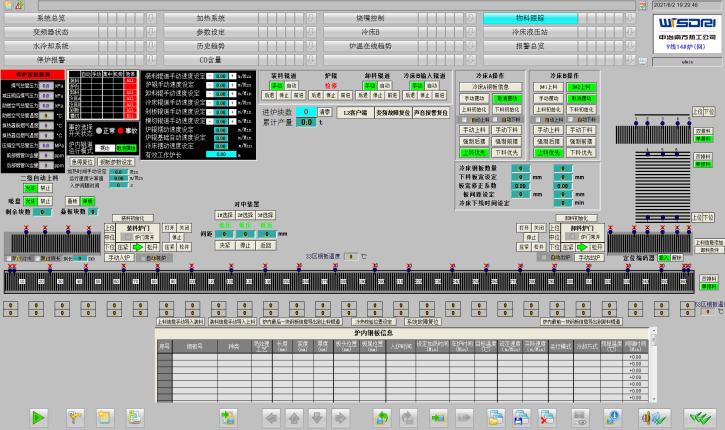Tick the 冷床B 自动上料 checkbox
The height and width of the screenshot is (430, 725).
click(x=538, y=120)
